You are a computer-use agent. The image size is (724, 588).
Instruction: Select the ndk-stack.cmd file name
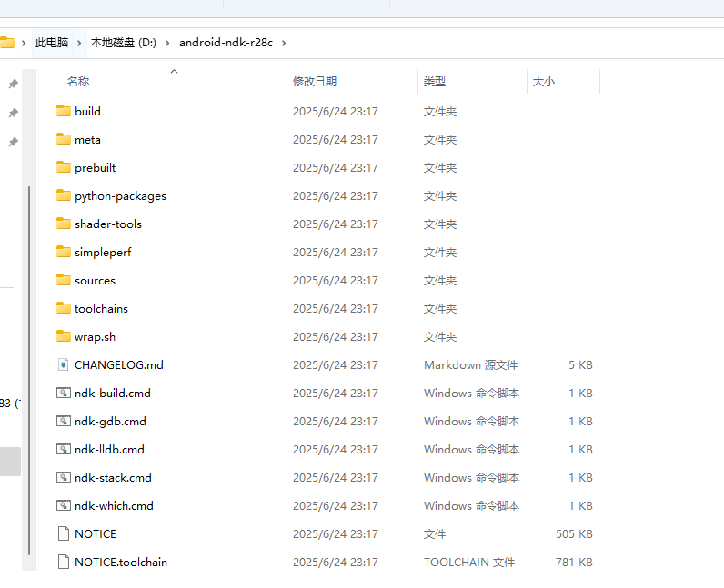coord(113,477)
